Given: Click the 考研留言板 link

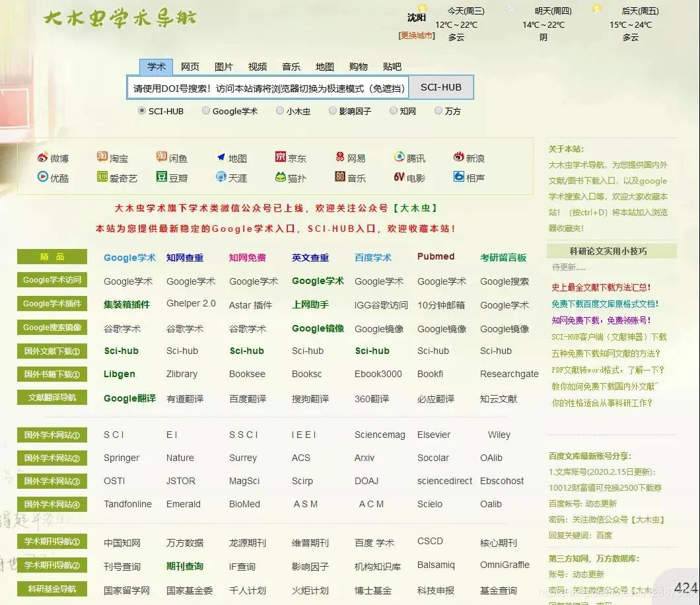Looking at the screenshot, I should click(503, 258).
